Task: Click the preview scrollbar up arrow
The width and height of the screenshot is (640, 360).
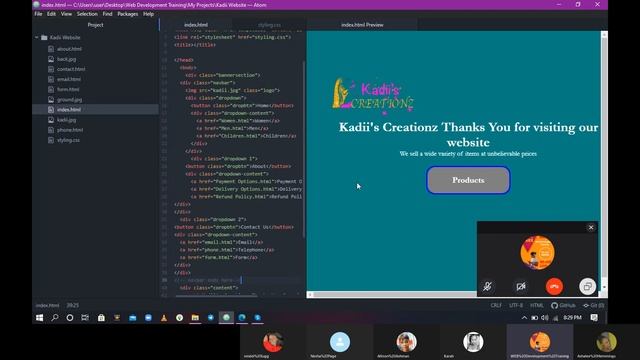Action: [604, 35]
